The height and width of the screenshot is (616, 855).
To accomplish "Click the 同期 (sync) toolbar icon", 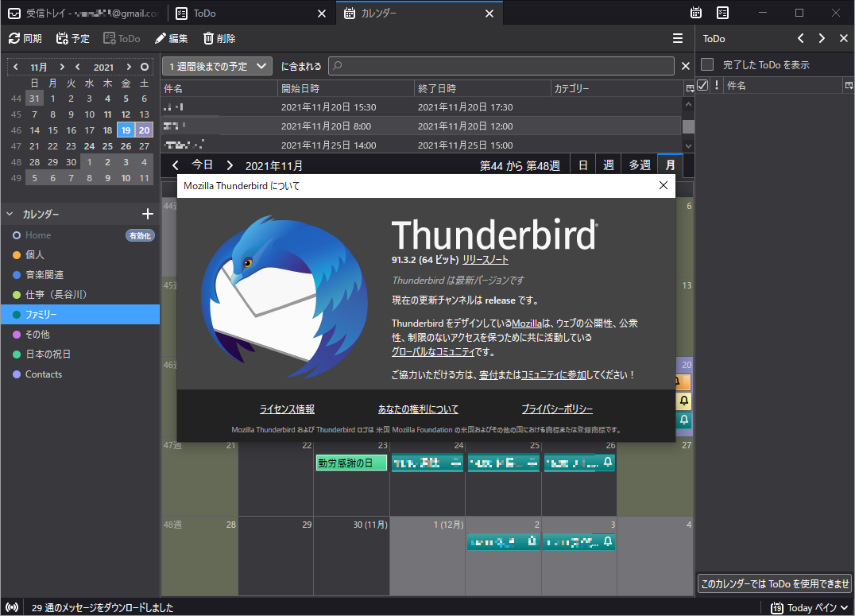I will [x=23, y=37].
